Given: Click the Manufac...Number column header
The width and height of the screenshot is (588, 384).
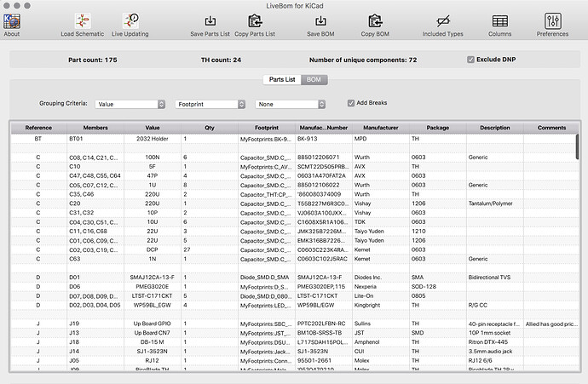Looking at the screenshot, I should tap(324, 128).
